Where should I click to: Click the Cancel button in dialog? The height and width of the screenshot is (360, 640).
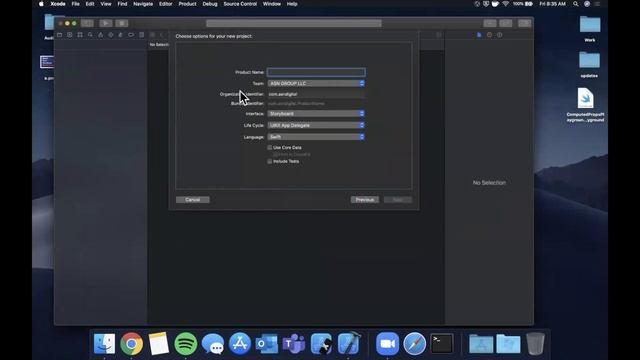193,200
